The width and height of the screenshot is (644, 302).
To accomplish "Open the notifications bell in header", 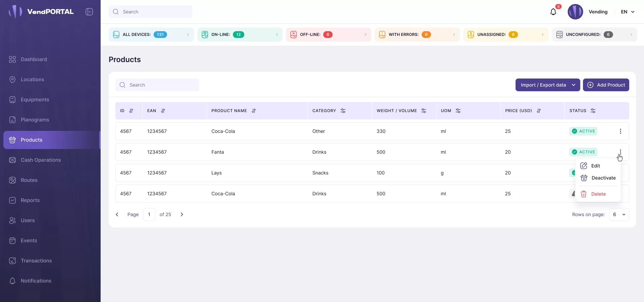I will pyautogui.click(x=553, y=12).
